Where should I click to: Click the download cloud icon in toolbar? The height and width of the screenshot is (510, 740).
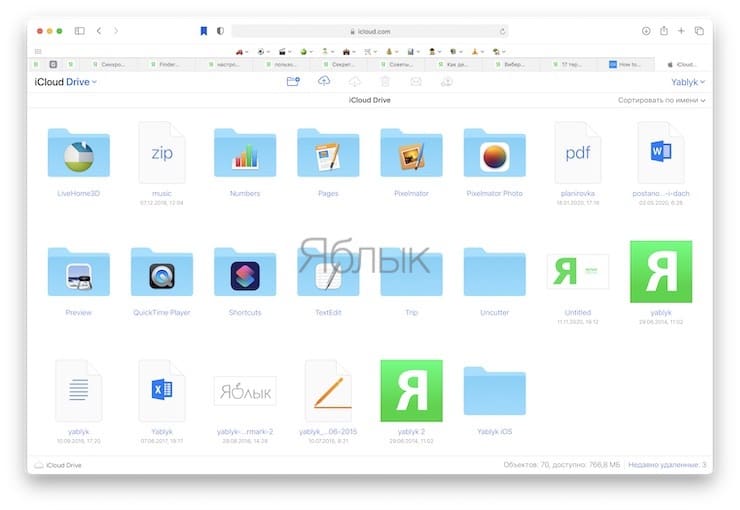coord(354,82)
